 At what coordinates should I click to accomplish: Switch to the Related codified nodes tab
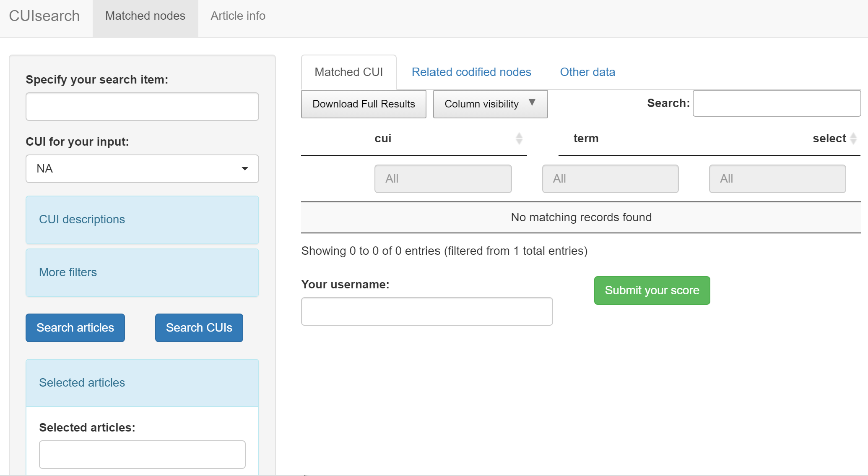click(x=471, y=72)
